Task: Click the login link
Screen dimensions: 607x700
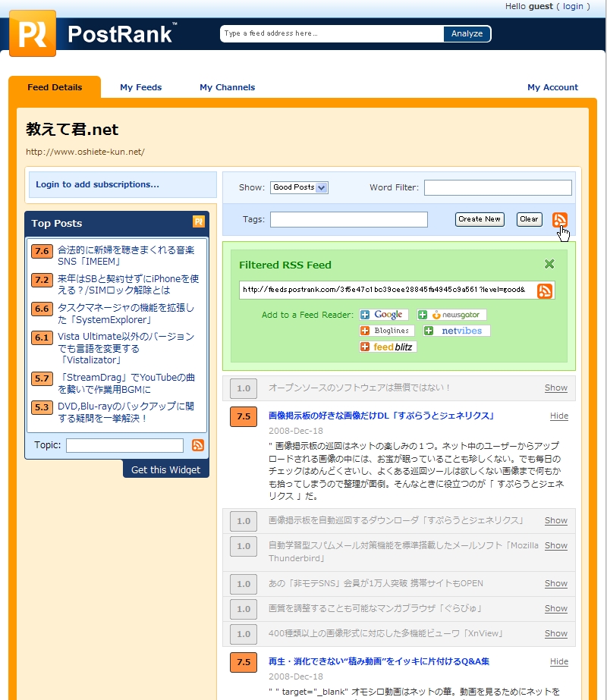Action: pyautogui.click(x=573, y=6)
